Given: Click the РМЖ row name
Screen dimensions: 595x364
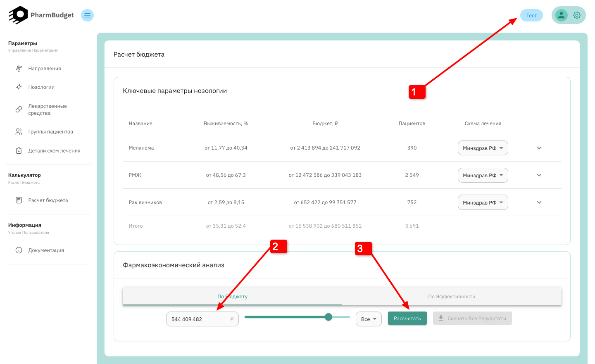Looking at the screenshot, I should click(135, 175).
